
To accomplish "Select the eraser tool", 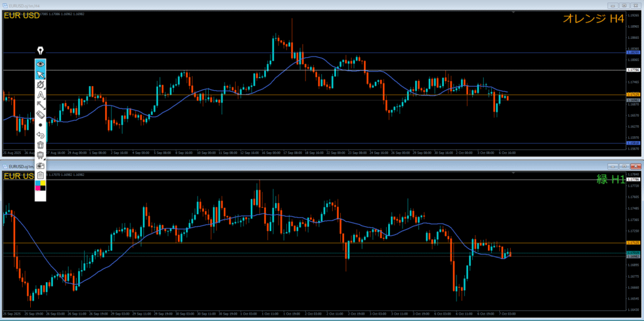I will click(x=41, y=115).
